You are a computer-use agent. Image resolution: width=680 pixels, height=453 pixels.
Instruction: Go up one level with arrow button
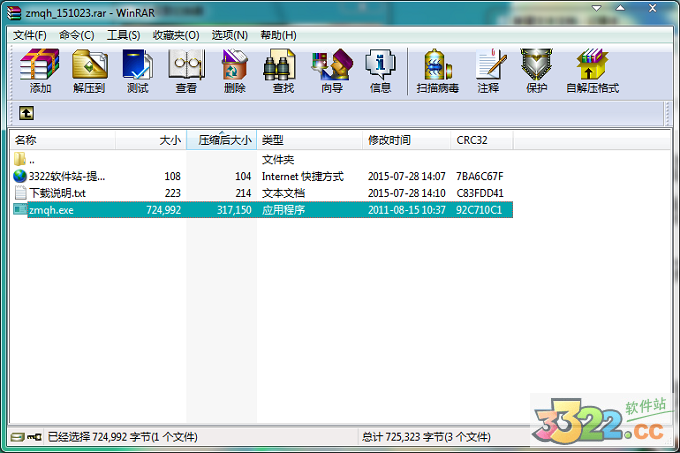point(26,113)
